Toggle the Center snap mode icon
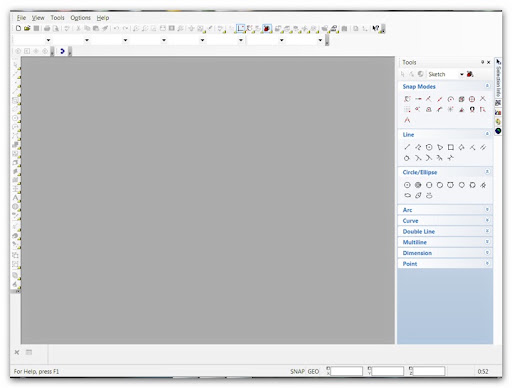Screen dimensions: 512x388 451,99
